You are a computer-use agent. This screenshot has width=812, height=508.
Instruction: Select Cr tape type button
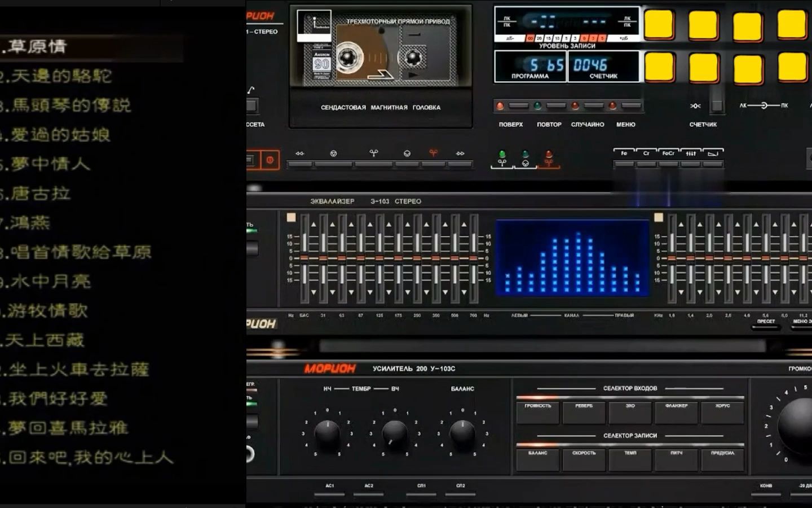click(x=646, y=164)
